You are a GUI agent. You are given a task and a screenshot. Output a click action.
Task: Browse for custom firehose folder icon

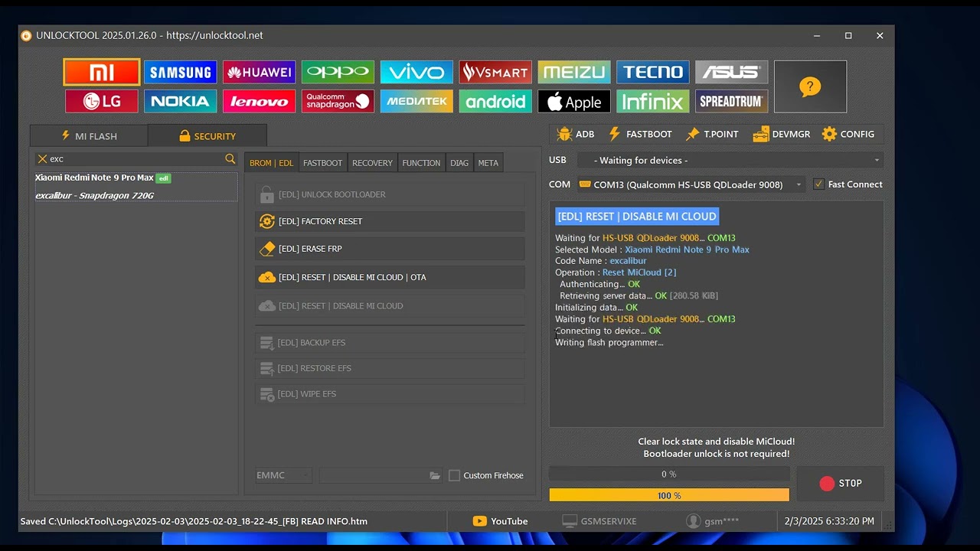click(435, 475)
